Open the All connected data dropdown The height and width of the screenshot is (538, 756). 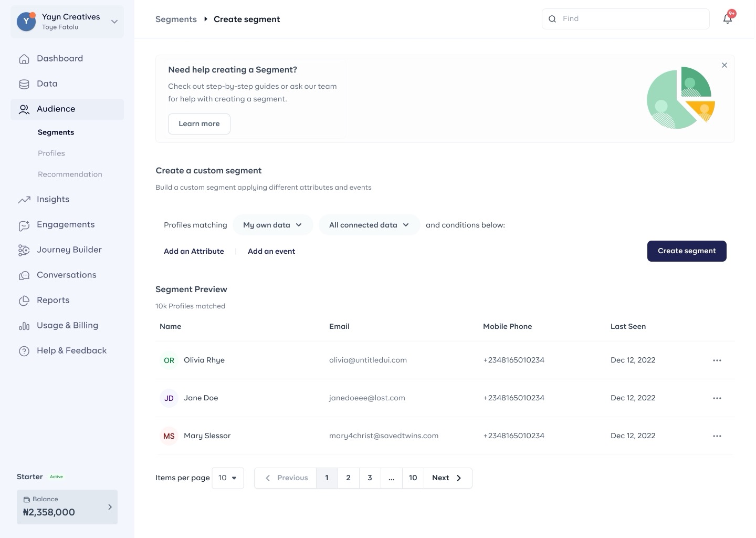[369, 225]
